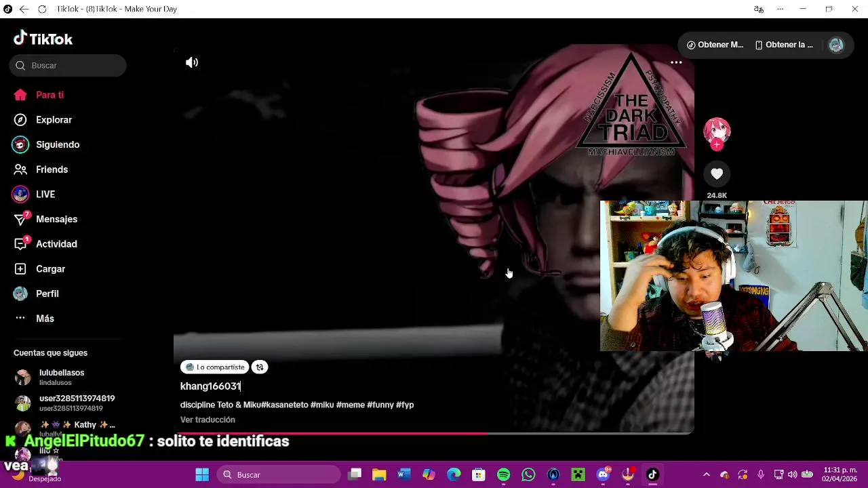Viewport: 868px width, 488px height.
Task: Click the repost icon beside Lo compartiste
Action: [260, 367]
